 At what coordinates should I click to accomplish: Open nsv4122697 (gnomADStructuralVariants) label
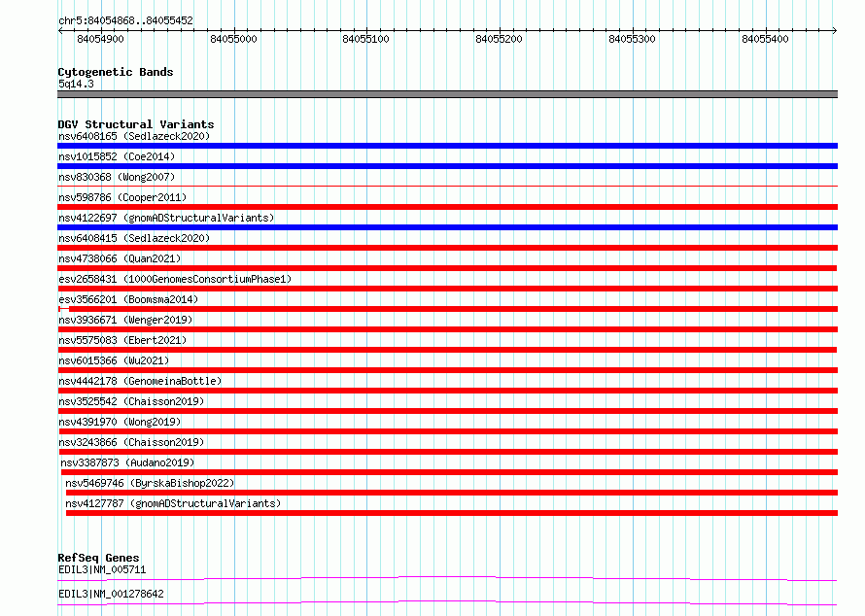point(166,218)
